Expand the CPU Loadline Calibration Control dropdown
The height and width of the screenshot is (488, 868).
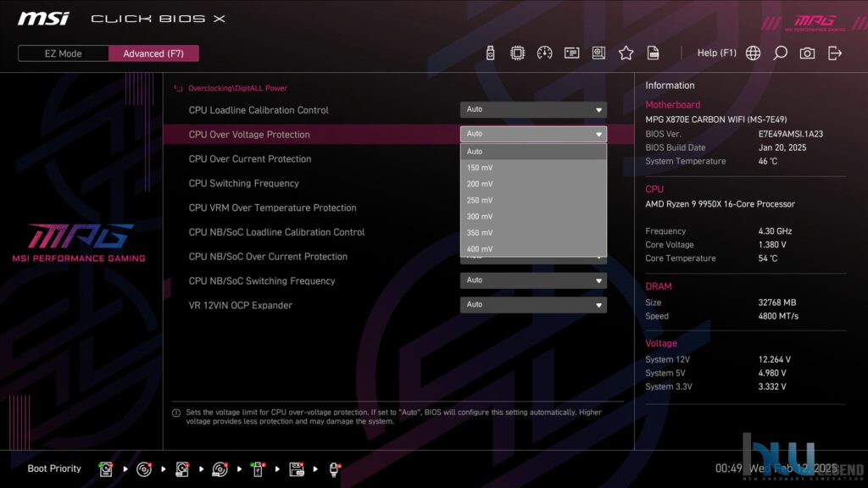pyautogui.click(x=533, y=109)
